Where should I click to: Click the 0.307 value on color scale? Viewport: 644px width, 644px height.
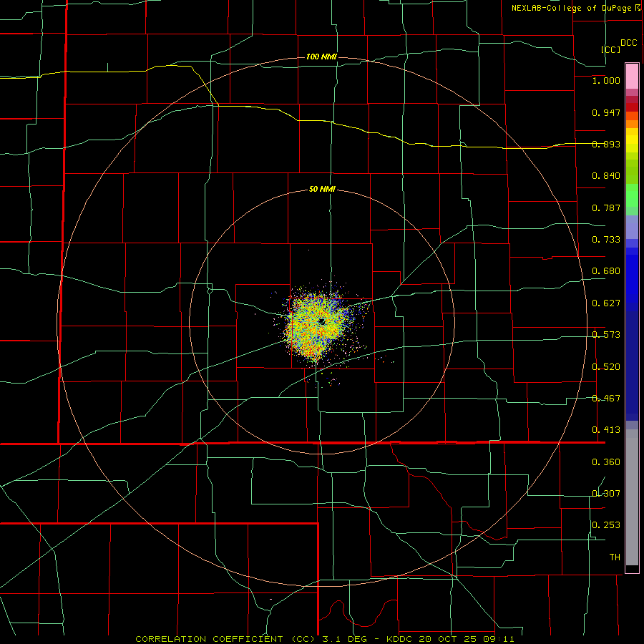point(606,493)
